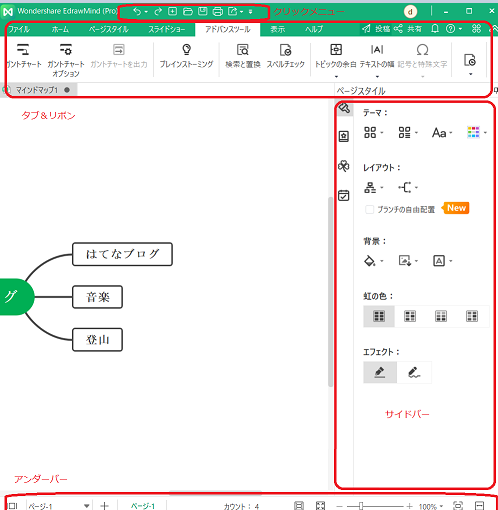Viewport: 498px width, 510px height.
Task: Save the mind map with floppy icon
Action: pyautogui.click(x=202, y=12)
